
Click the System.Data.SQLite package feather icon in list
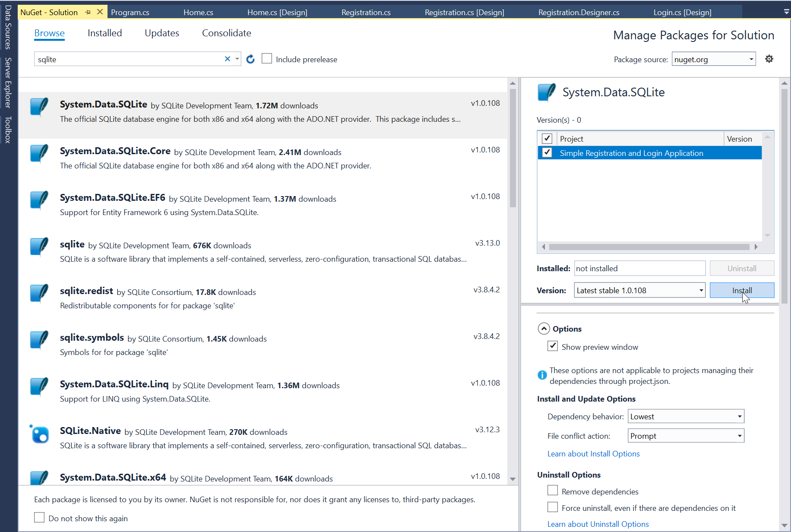tap(39, 107)
